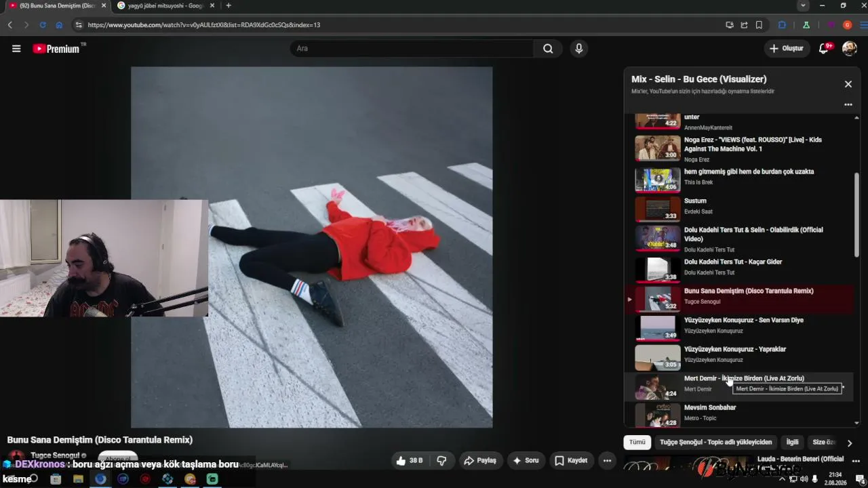The image size is (868, 488).
Task: Open File Explorer from the taskbar
Action: 78,479
